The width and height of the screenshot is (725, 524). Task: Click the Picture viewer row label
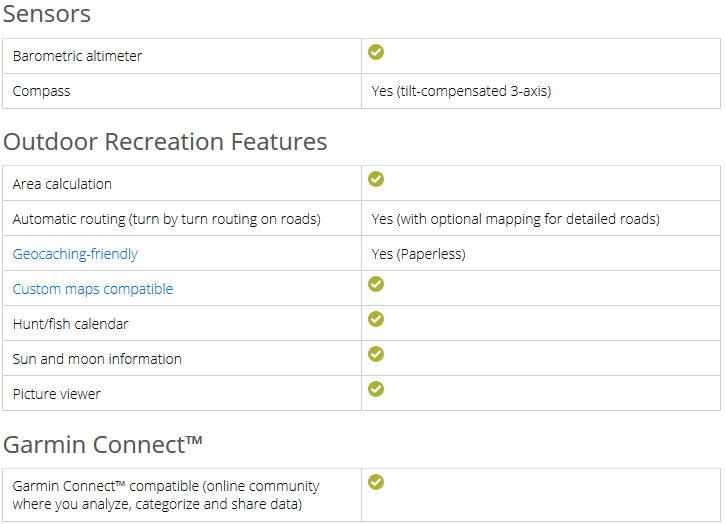point(56,394)
